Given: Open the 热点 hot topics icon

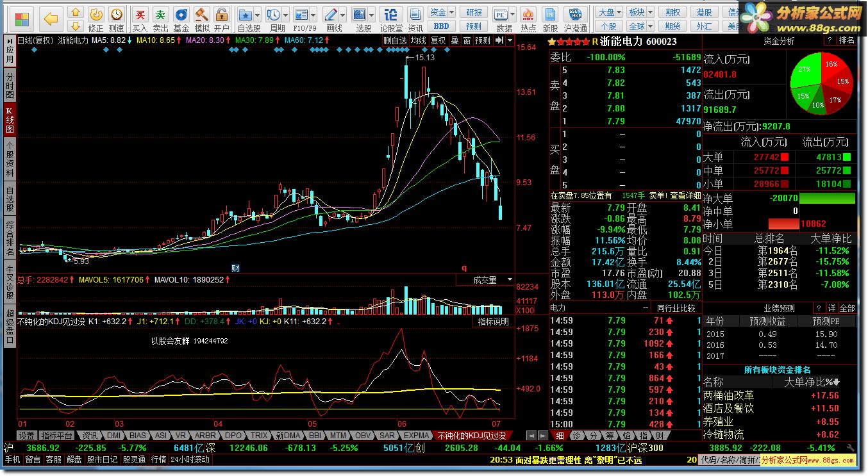Looking at the screenshot, I should [528, 19].
